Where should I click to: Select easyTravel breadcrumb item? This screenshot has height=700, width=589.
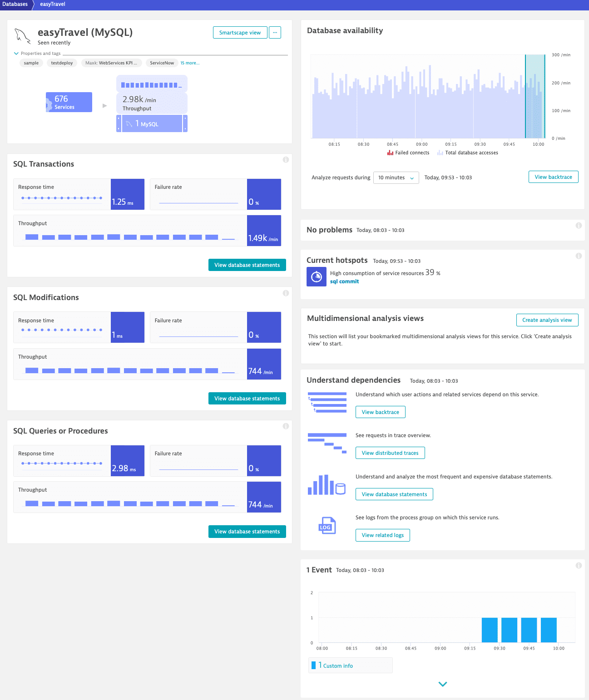53,5
